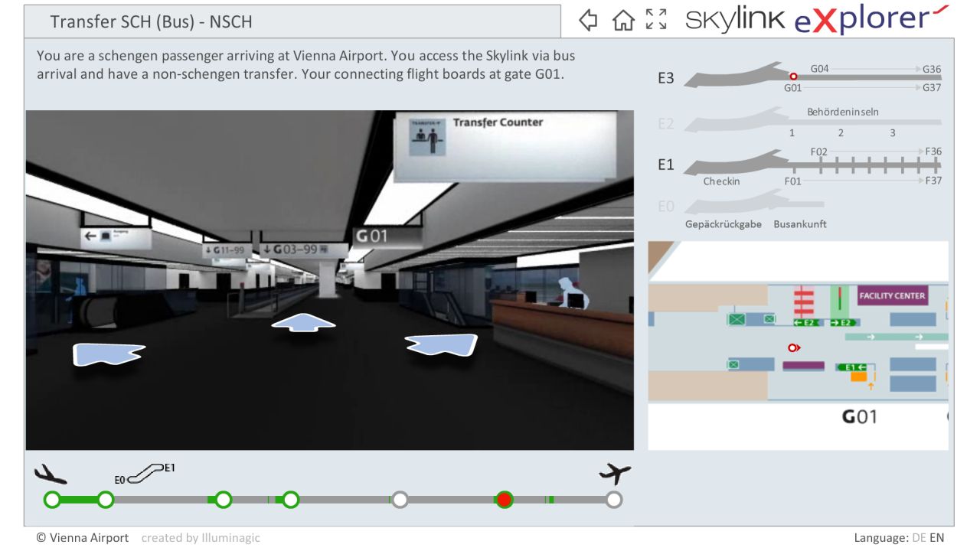Click the Vienna Airport copyright text

[x=83, y=538]
